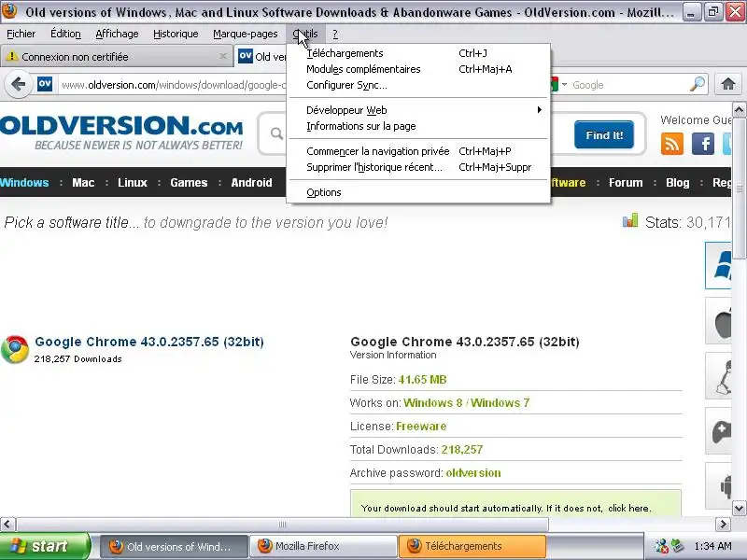Switch to the Old versions tab
Viewport: 747px width, 560px height.
point(261,56)
